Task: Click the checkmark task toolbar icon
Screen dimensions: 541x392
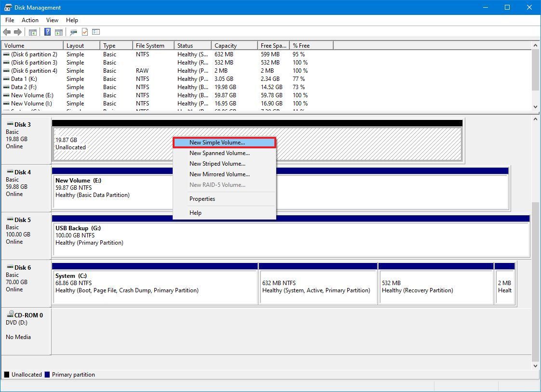Action: coord(84,32)
